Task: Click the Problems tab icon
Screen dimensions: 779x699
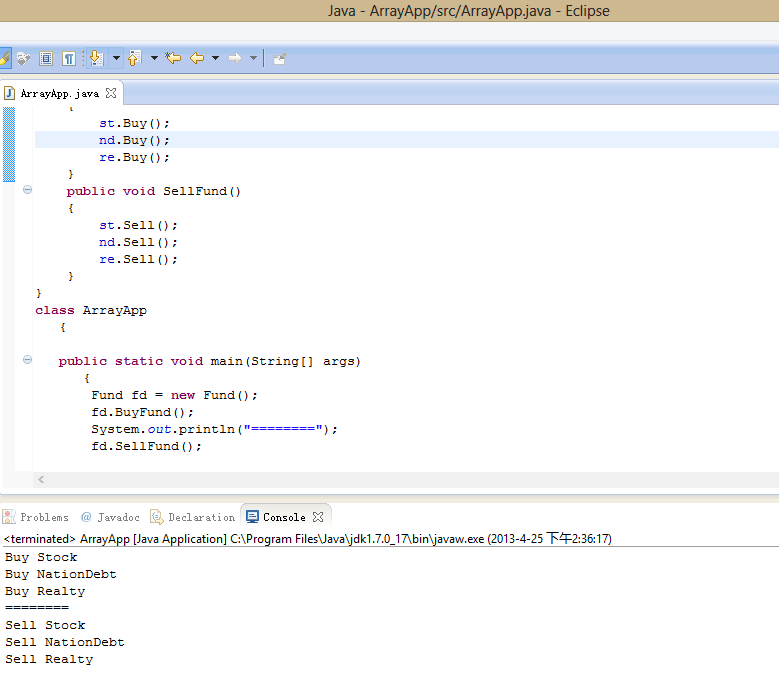Action: click(9, 517)
